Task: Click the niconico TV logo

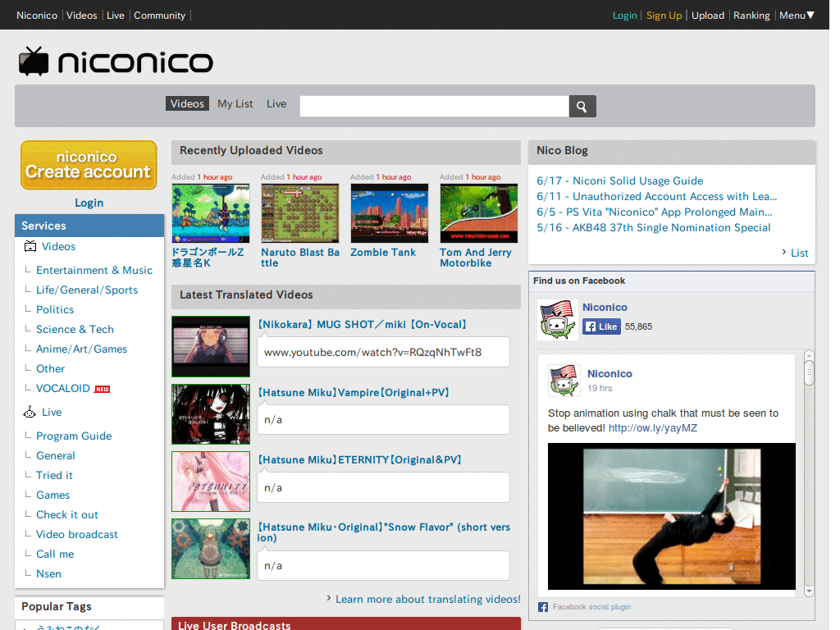Action: [116, 62]
